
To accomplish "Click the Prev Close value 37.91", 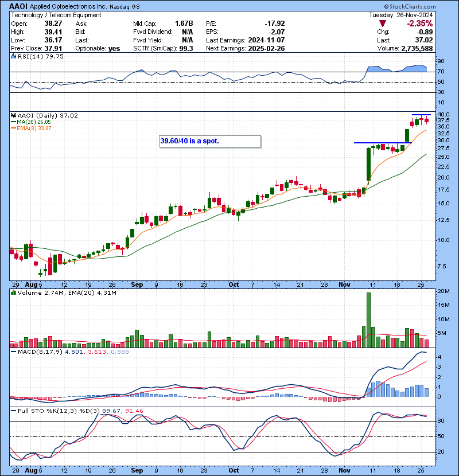I will (x=53, y=49).
